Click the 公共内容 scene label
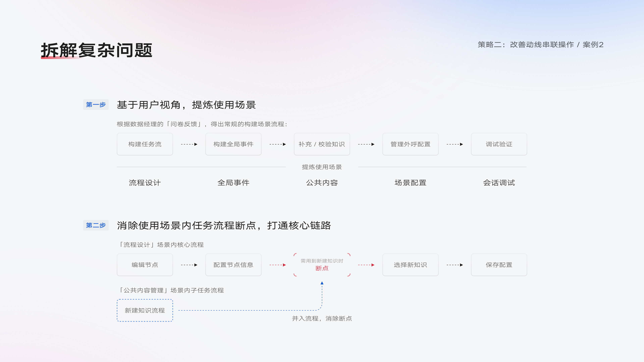 click(x=322, y=183)
